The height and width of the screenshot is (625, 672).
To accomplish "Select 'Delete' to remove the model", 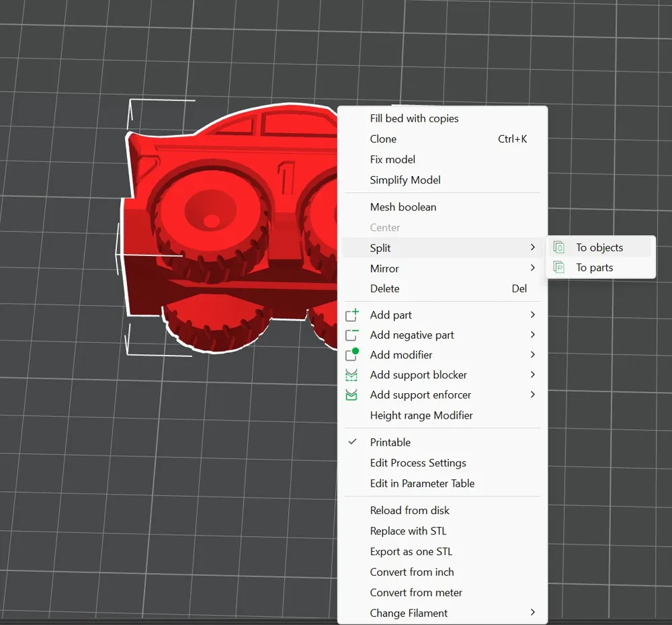I will pos(384,288).
